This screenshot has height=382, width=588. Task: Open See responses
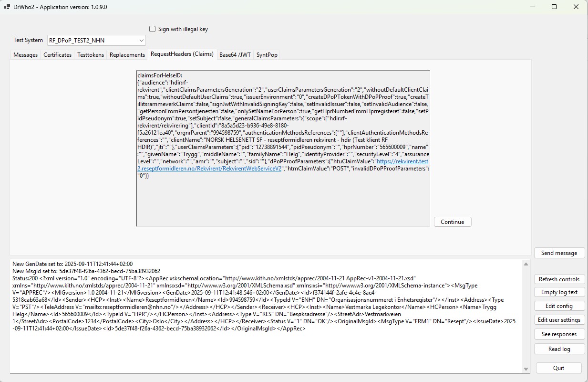point(559,334)
